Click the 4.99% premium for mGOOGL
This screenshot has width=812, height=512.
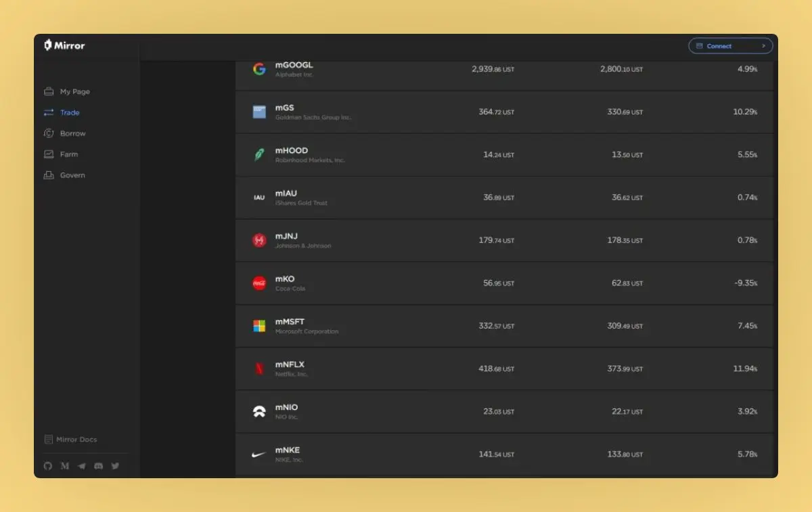[747, 69]
